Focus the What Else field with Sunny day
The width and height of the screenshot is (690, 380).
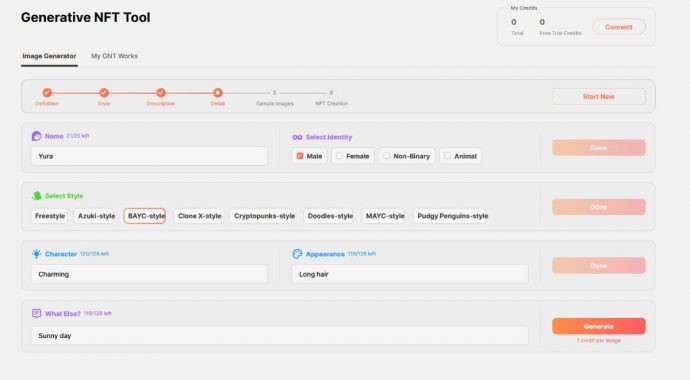[x=280, y=336]
